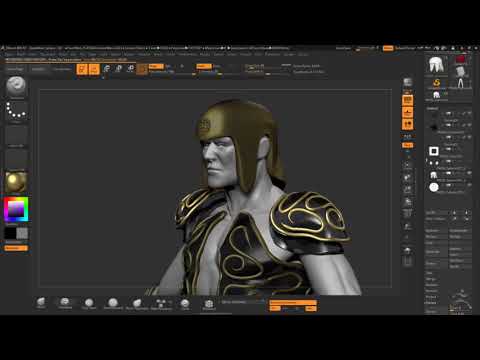Select the third brush sphere on bottom shelf

click(89, 303)
